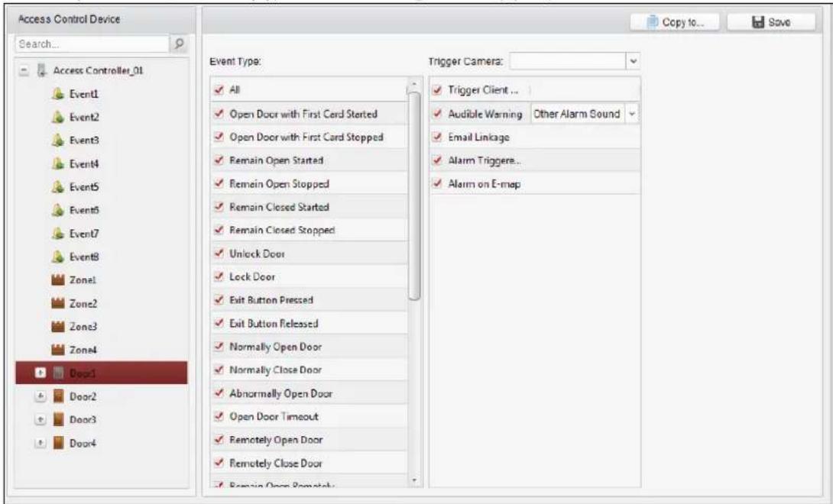Click the Event3 bell icon
The width and height of the screenshot is (833, 504).
click(x=58, y=141)
